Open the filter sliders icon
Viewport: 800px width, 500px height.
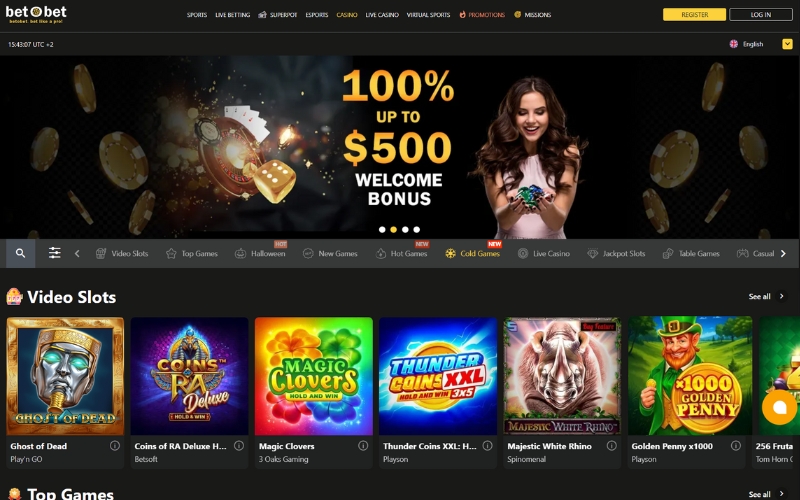(x=55, y=253)
